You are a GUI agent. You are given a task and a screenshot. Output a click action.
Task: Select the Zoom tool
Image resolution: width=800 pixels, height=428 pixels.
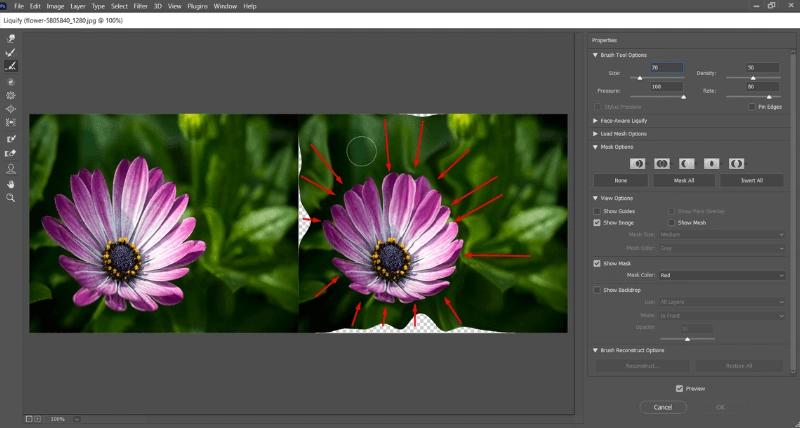click(x=11, y=198)
